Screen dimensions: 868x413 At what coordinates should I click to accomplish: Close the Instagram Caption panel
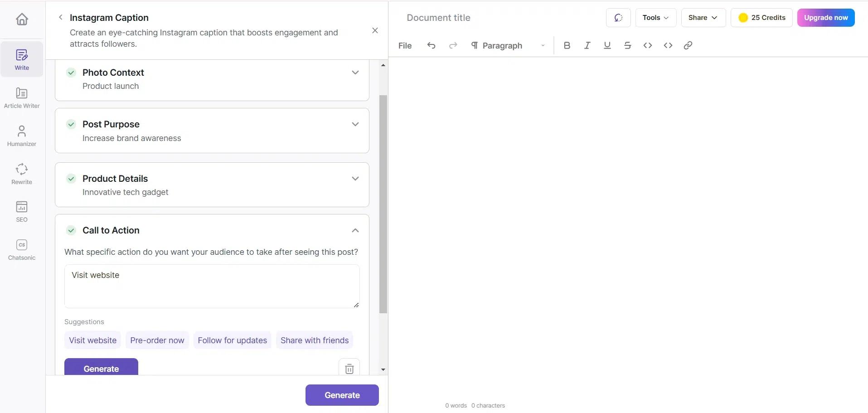[x=375, y=30]
